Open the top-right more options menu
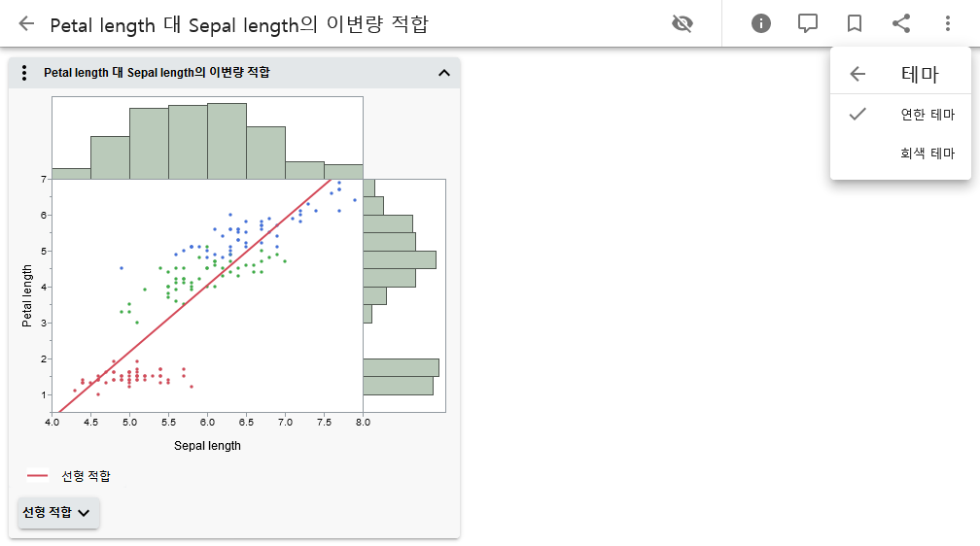 pos(948,23)
